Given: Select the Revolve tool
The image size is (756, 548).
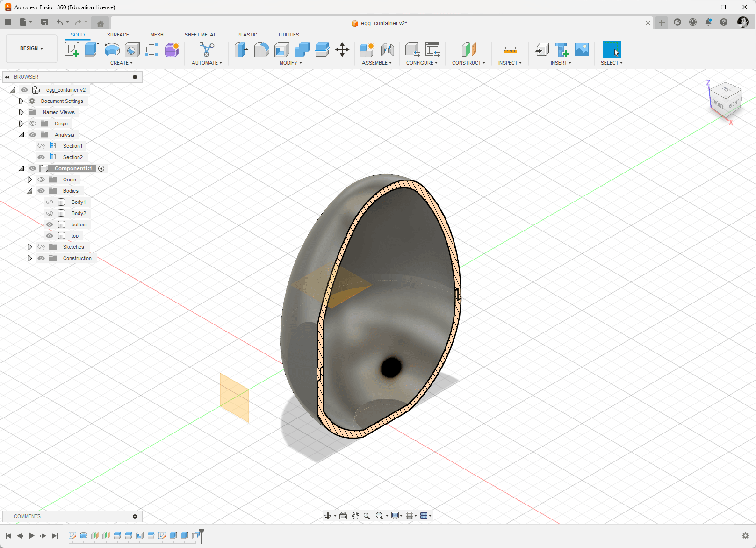Looking at the screenshot, I should [112, 49].
